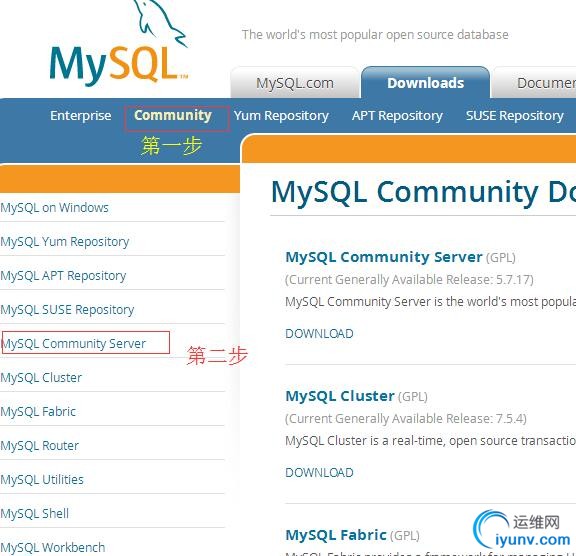Open MySQL on Windows sidebar link
This screenshot has width=576, height=556.
click(54, 207)
